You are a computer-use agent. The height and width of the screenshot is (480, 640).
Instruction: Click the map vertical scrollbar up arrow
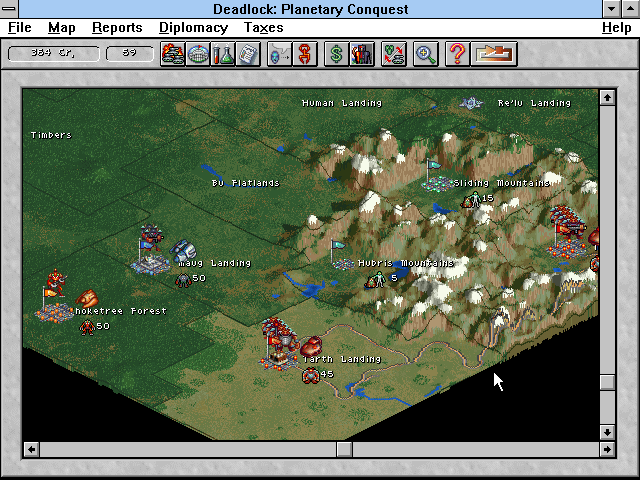[607, 98]
